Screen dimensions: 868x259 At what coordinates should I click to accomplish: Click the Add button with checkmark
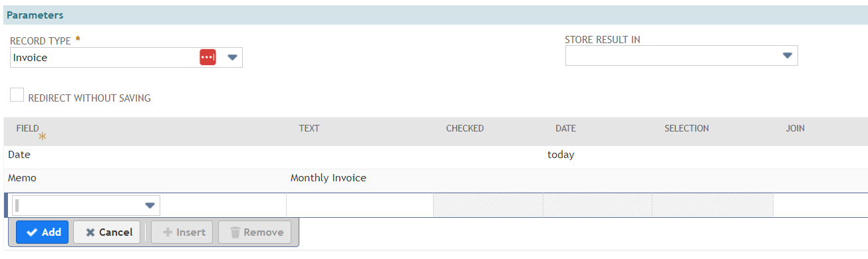pyautogui.click(x=43, y=232)
